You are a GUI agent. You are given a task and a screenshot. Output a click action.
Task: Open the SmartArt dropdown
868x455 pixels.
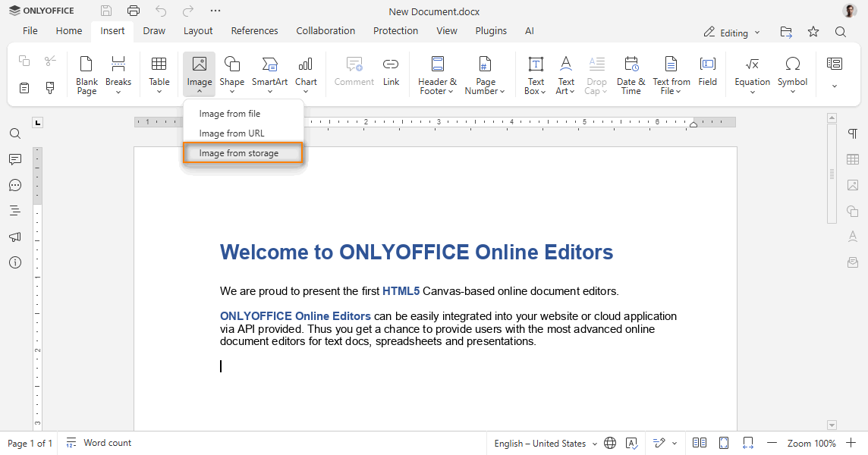point(269,75)
